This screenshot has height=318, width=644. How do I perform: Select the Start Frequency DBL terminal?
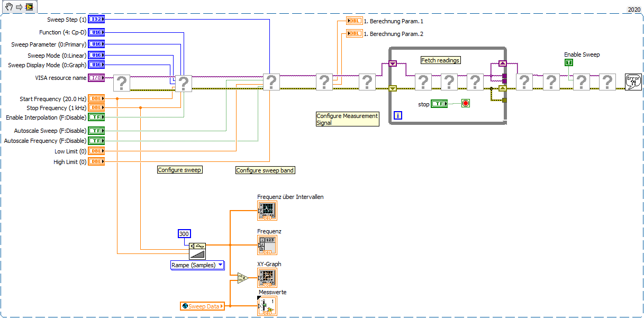click(96, 98)
